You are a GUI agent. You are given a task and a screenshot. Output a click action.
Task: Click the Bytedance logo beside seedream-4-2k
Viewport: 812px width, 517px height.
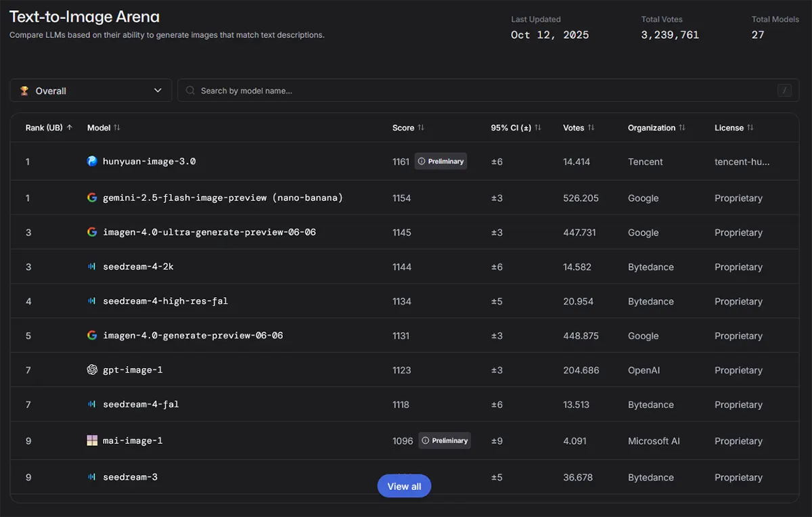coord(92,267)
